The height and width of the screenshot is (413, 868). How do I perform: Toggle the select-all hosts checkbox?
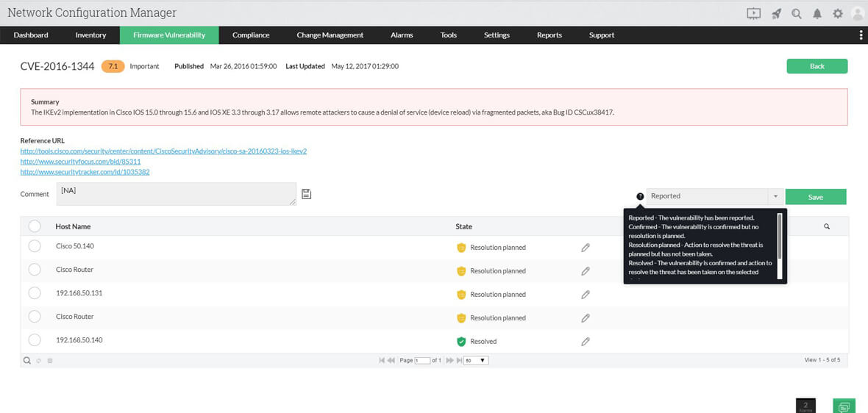35,226
